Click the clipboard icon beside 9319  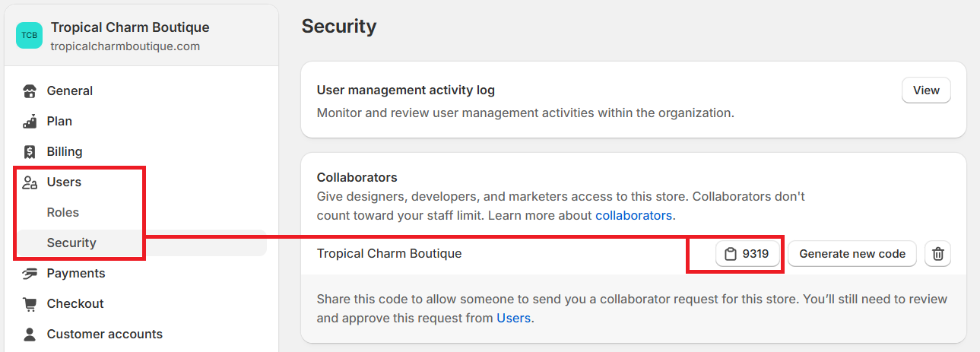(x=731, y=254)
